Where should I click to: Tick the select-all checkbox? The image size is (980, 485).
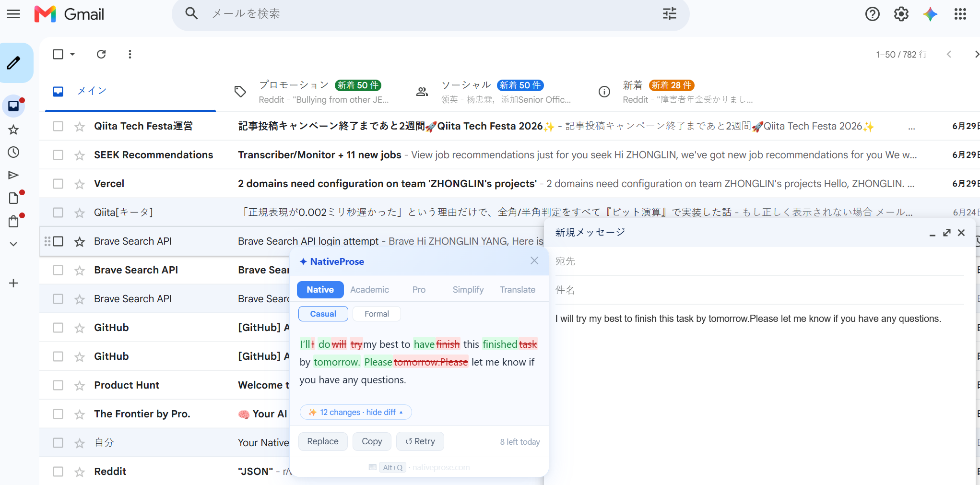(58, 54)
